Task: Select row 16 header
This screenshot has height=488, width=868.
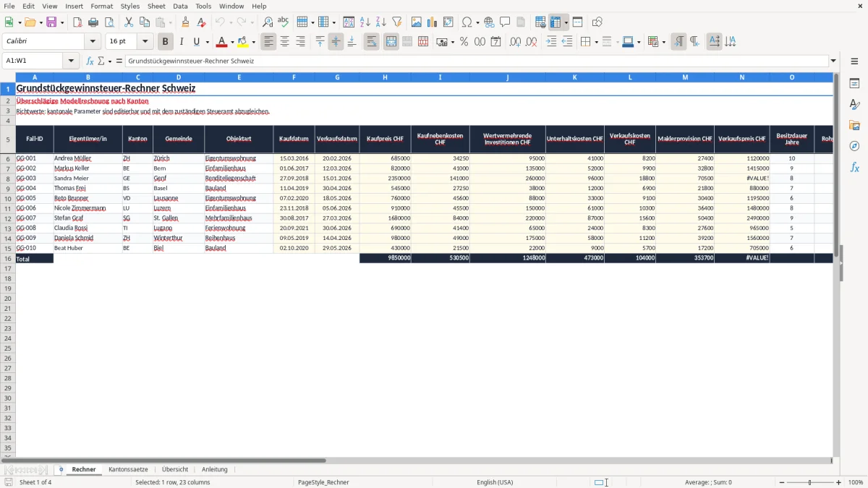Action: coord(8,258)
